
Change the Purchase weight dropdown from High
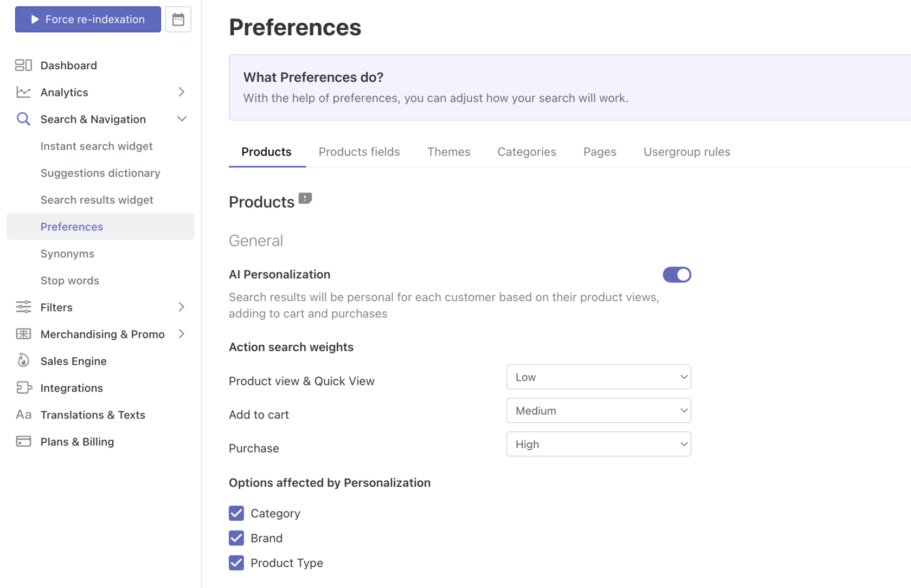click(598, 444)
